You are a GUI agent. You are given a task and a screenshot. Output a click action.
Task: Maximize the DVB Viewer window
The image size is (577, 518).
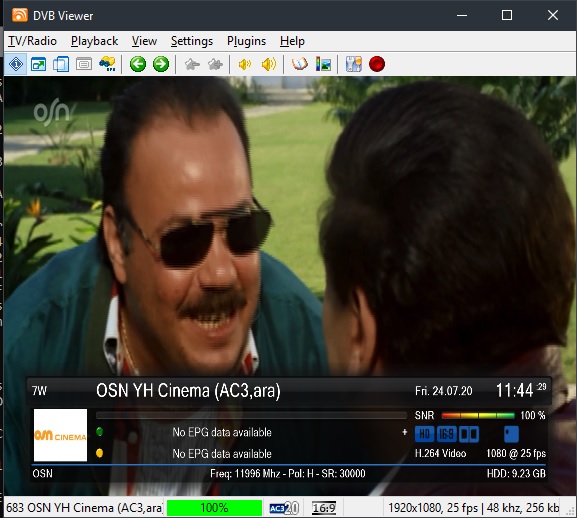(x=507, y=15)
